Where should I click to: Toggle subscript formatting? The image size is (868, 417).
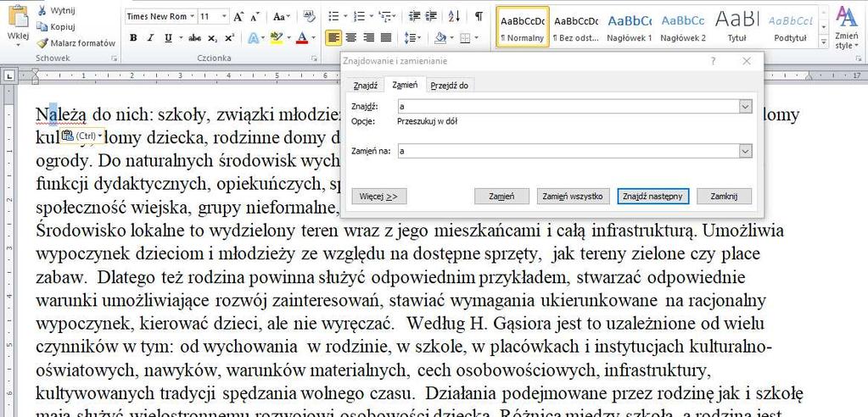213,38
